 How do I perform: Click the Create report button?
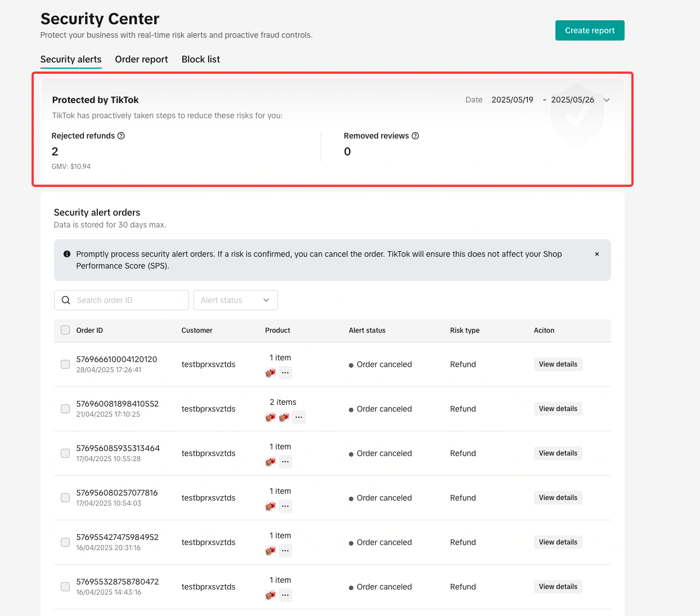click(x=590, y=30)
